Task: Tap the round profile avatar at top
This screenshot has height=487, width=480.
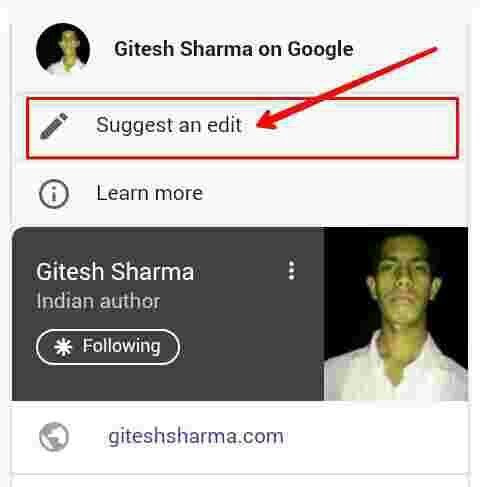Action: [x=63, y=49]
